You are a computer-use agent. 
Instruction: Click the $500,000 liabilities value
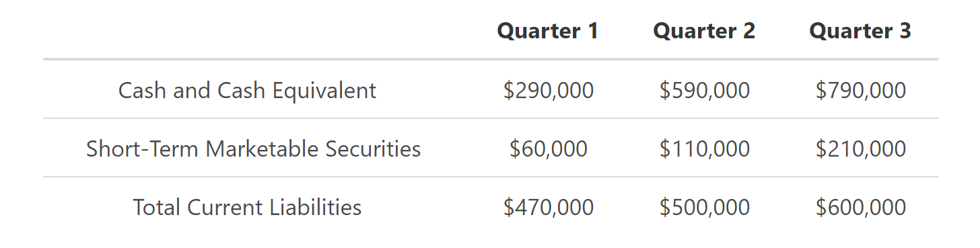point(705,207)
